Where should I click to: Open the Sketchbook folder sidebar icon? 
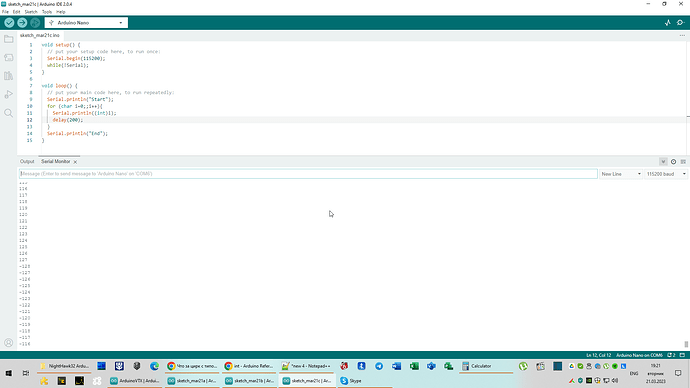(x=8, y=39)
